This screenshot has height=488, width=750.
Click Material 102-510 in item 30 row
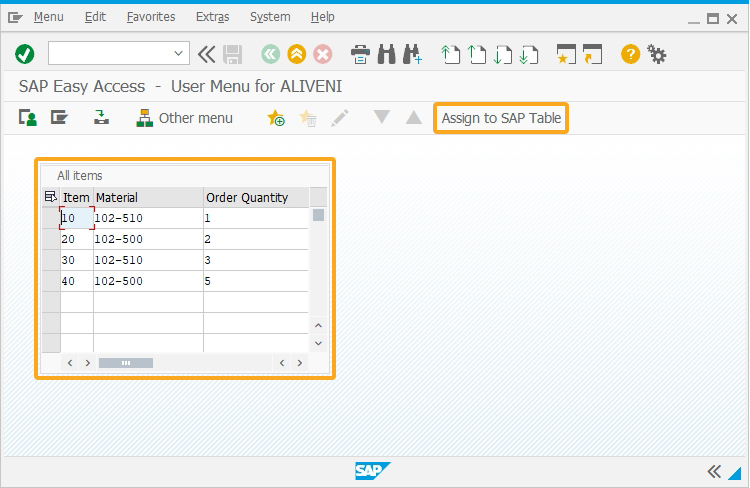pos(148,260)
